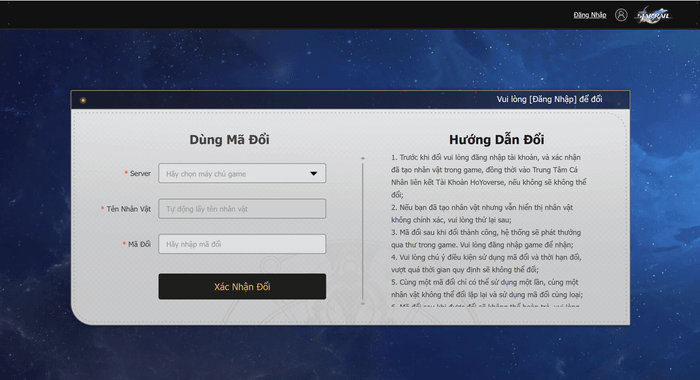This screenshot has height=380, width=700.
Task: Click the "Vui lòng [Đăng Nhập] để đổi" notice
Action: 549,99
